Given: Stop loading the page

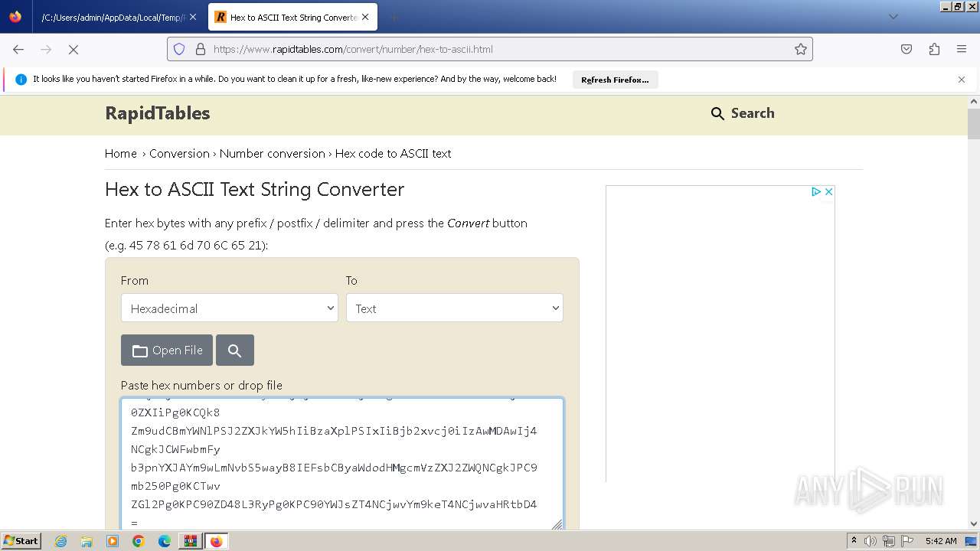Looking at the screenshot, I should (73, 49).
